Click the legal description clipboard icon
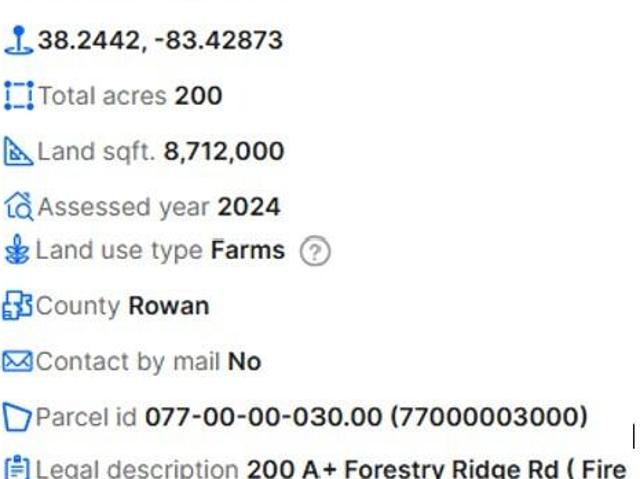 (x=17, y=468)
